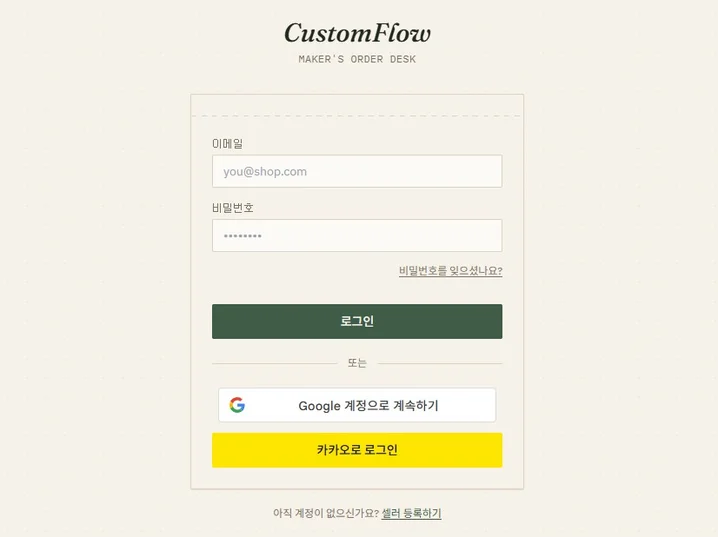Click the divider line after the 또는 text
This screenshot has height=537, width=718.
coord(440,363)
